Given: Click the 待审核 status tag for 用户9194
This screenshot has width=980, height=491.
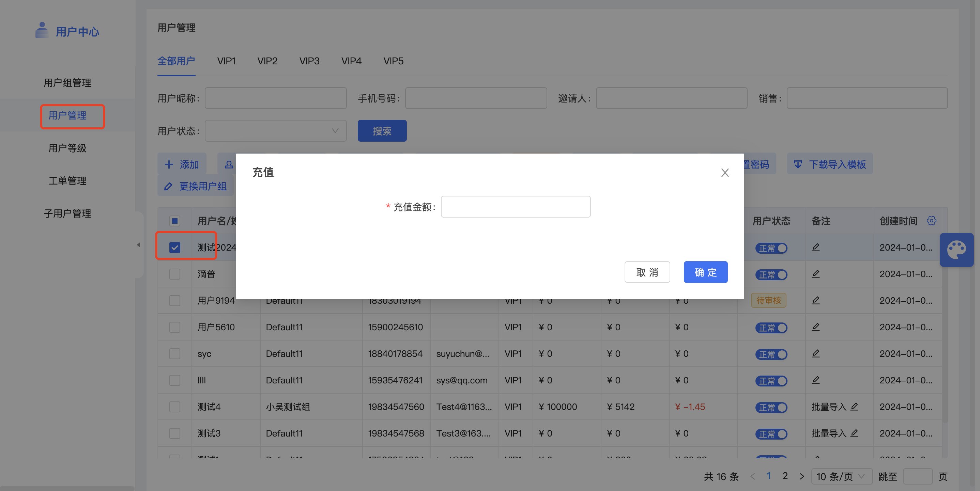Looking at the screenshot, I should (768, 301).
